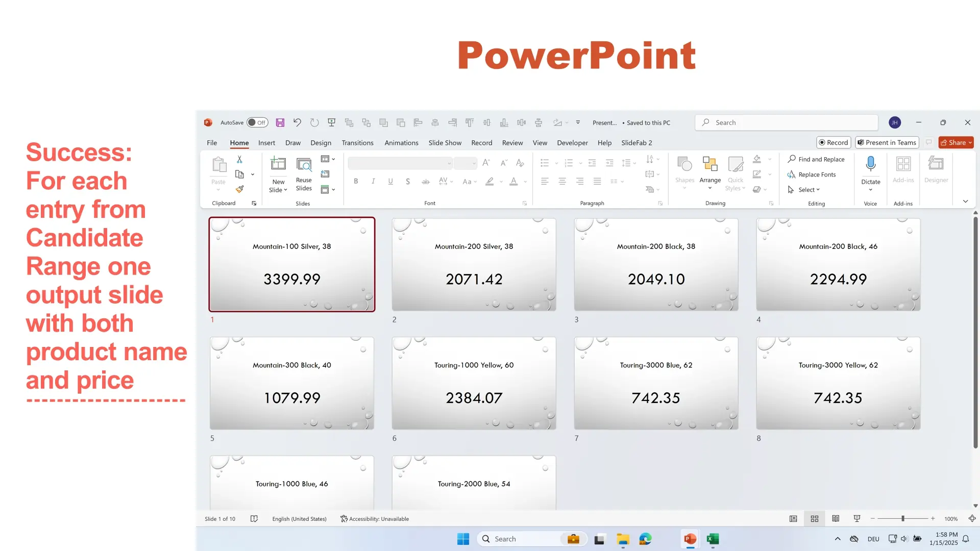Open the Windows Start menu
Viewport: 980px width, 551px height.
tap(463, 539)
